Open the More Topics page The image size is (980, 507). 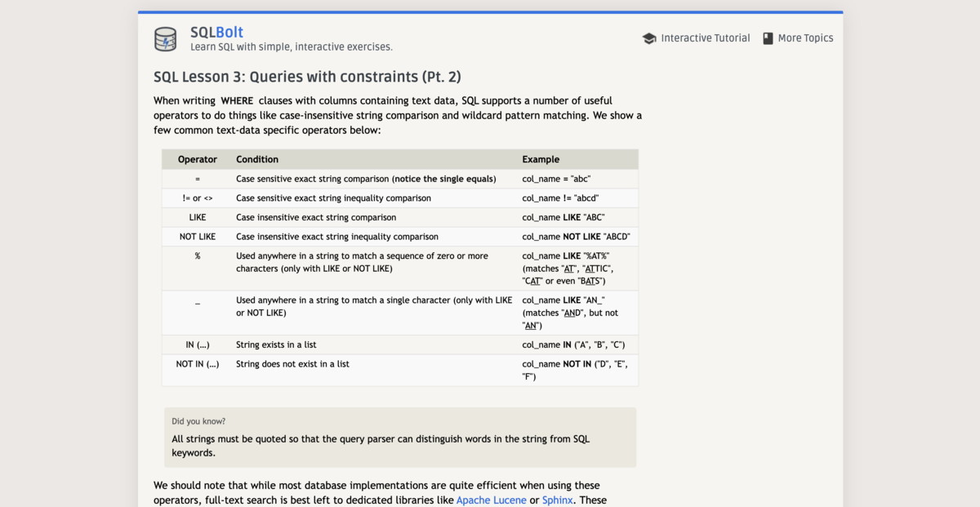805,38
